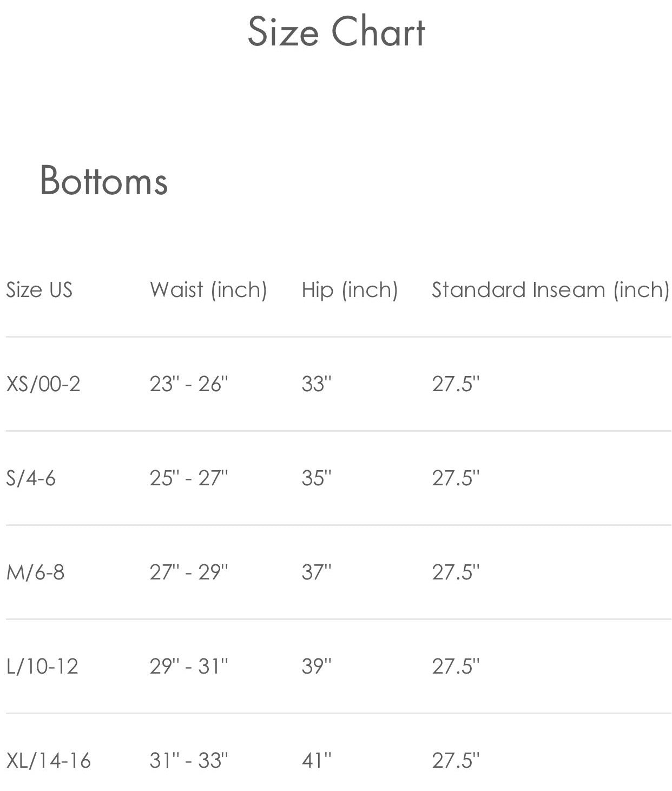Click the XS row 27.5" inseam value
The height and width of the screenshot is (791, 672).
(x=456, y=384)
